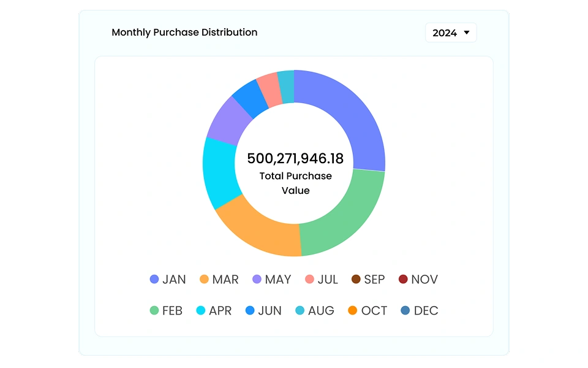Click the JUN legend marker
Image resolution: width=588 pixels, height=368 pixels.
click(x=250, y=311)
